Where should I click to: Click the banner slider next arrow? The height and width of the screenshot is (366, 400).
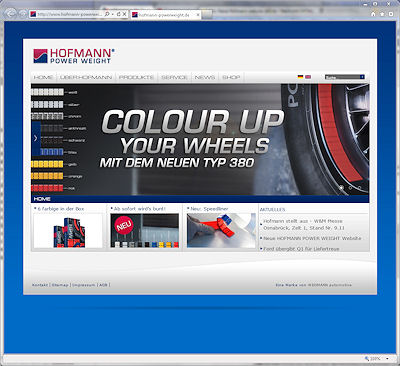[x=36, y=138]
